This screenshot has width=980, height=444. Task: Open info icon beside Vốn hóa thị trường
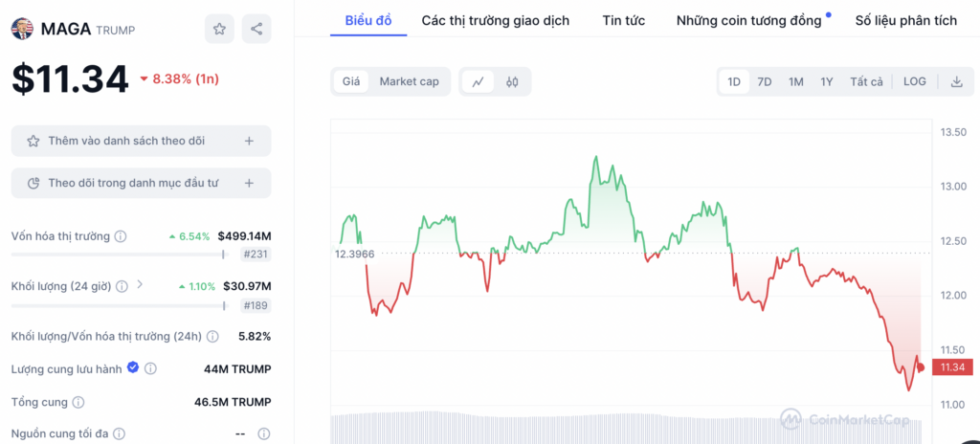click(x=121, y=236)
